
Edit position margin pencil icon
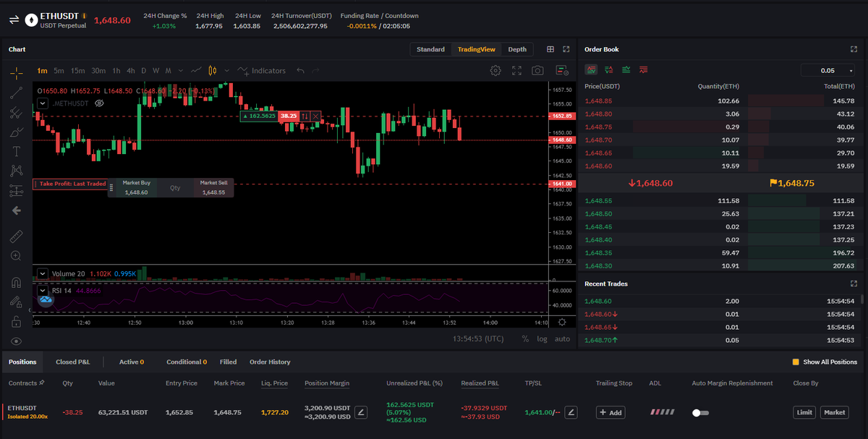[x=361, y=412]
